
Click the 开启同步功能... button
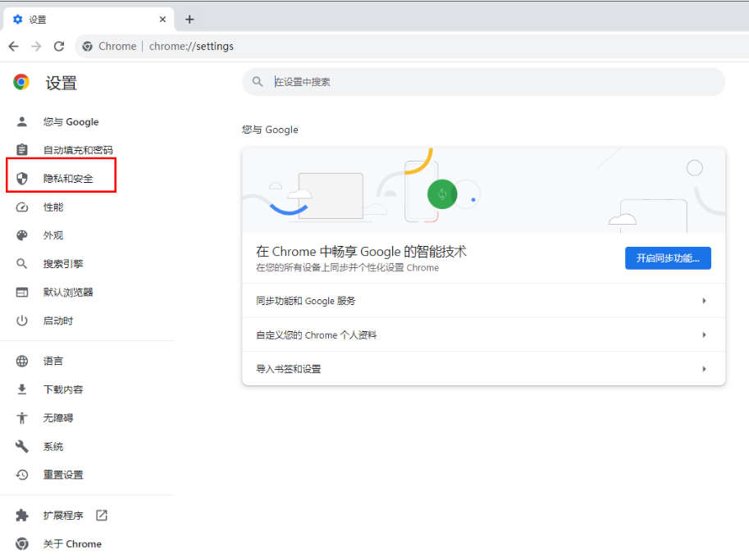tap(668, 258)
